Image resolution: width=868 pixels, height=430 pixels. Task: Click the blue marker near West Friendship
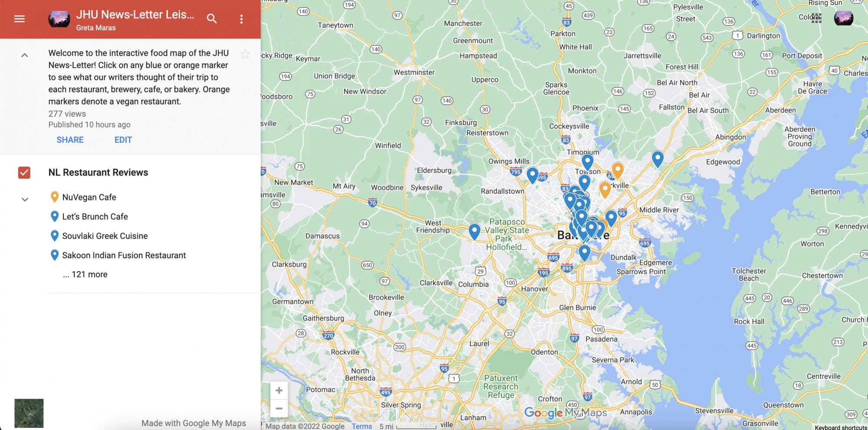point(474,231)
